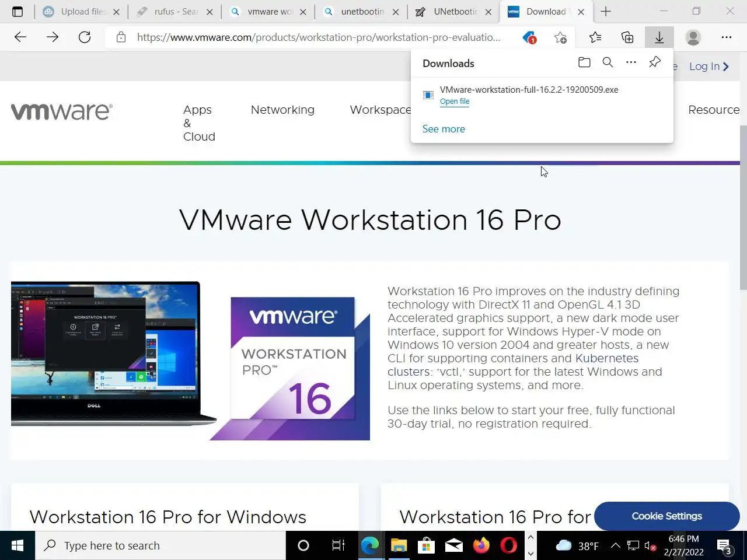The width and height of the screenshot is (747, 560).
Task: Open weather widget showing 38°F
Action: coord(577,545)
